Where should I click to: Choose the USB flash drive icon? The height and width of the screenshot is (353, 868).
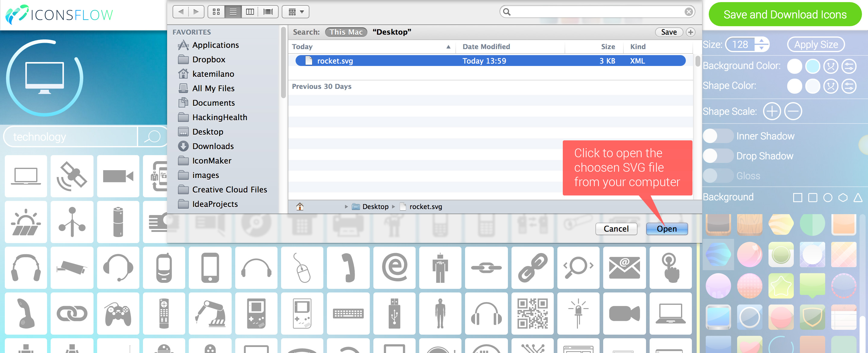tap(394, 313)
